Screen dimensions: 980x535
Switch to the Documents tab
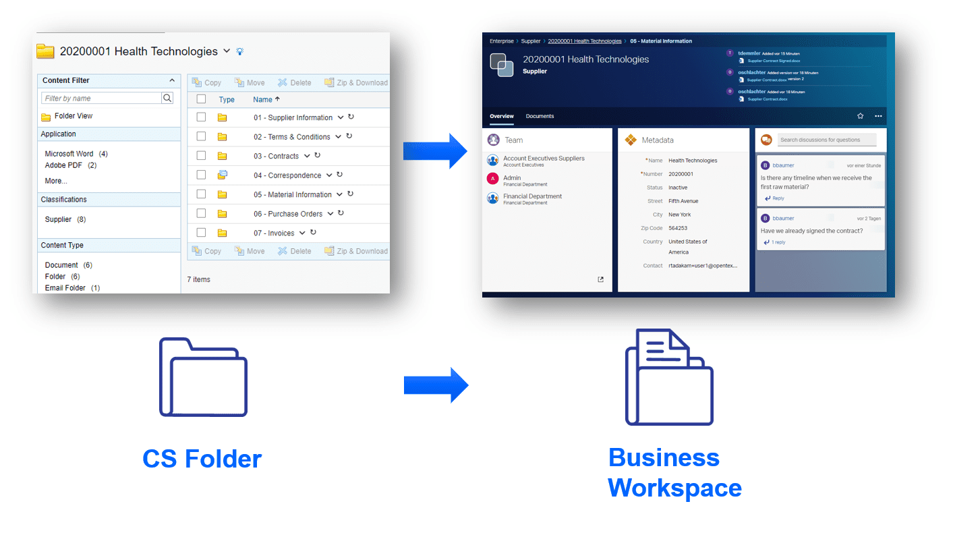(540, 116)
